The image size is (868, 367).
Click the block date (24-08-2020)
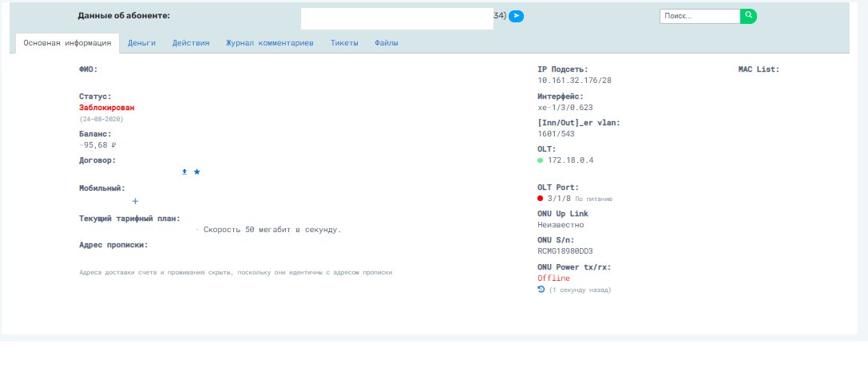click(101, 119)
